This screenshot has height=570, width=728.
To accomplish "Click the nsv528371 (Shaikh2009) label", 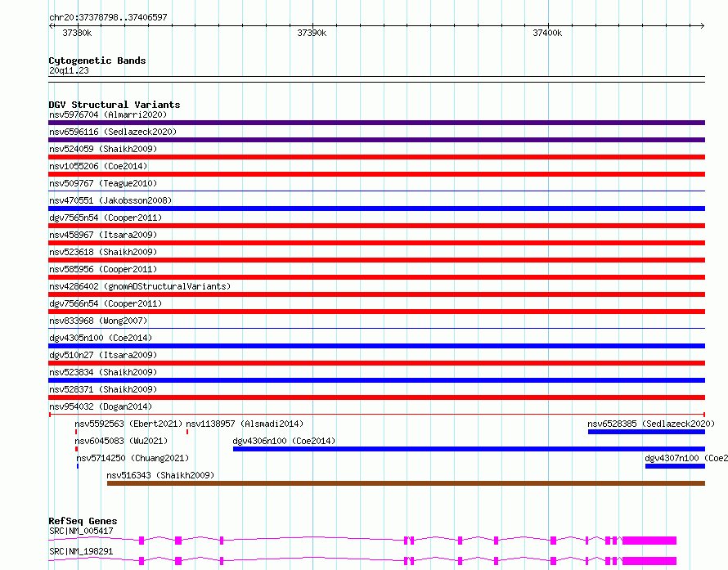I will pyautogui.click(x=103, y=389).
